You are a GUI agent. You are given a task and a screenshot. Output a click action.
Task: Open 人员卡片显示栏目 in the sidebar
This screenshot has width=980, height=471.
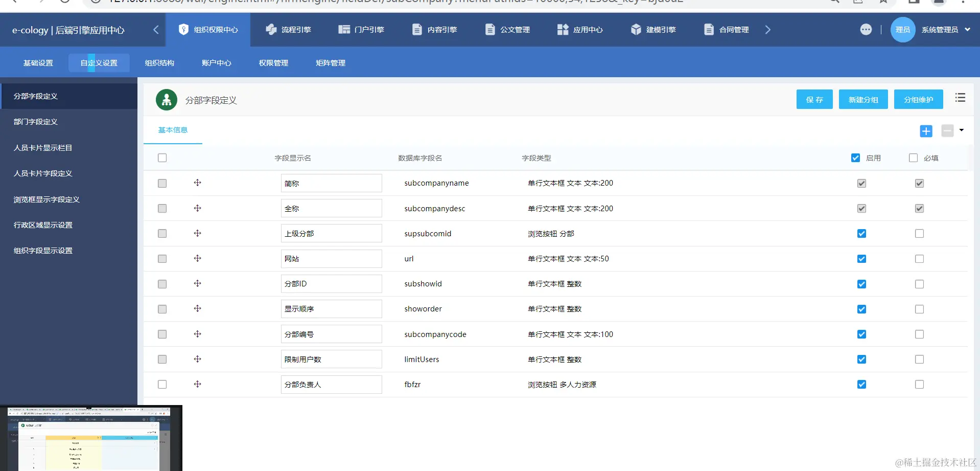coord(69,148)
